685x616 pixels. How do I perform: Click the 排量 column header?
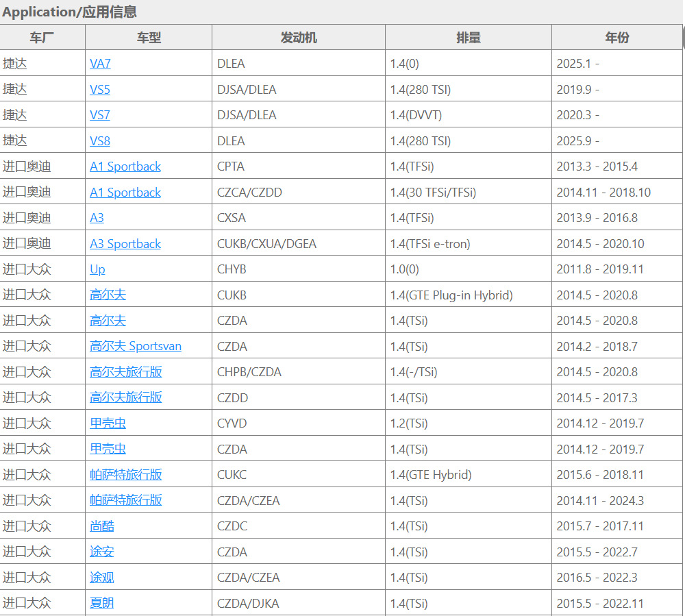(x=469, y=38)
